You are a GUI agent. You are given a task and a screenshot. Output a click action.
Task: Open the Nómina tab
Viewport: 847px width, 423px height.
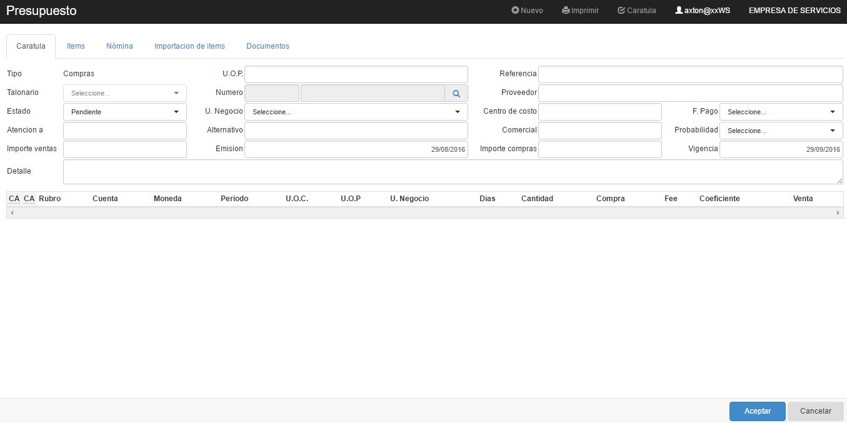coord(119,46)
